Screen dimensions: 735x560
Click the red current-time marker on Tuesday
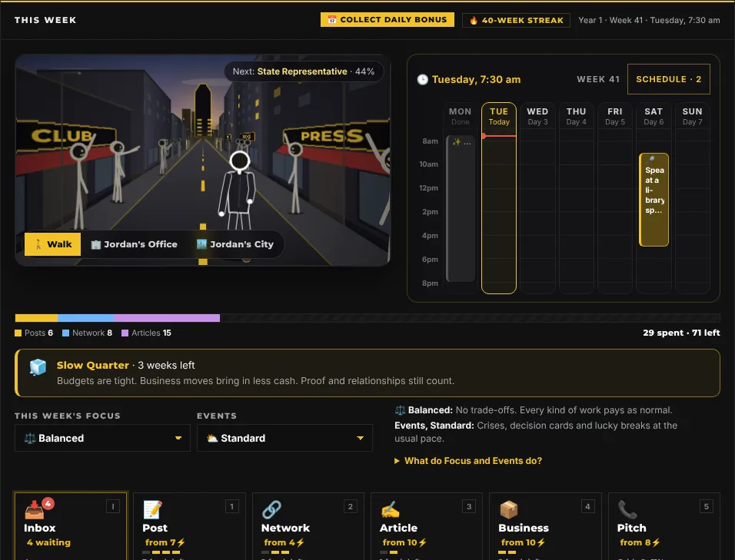click(499, 136)
